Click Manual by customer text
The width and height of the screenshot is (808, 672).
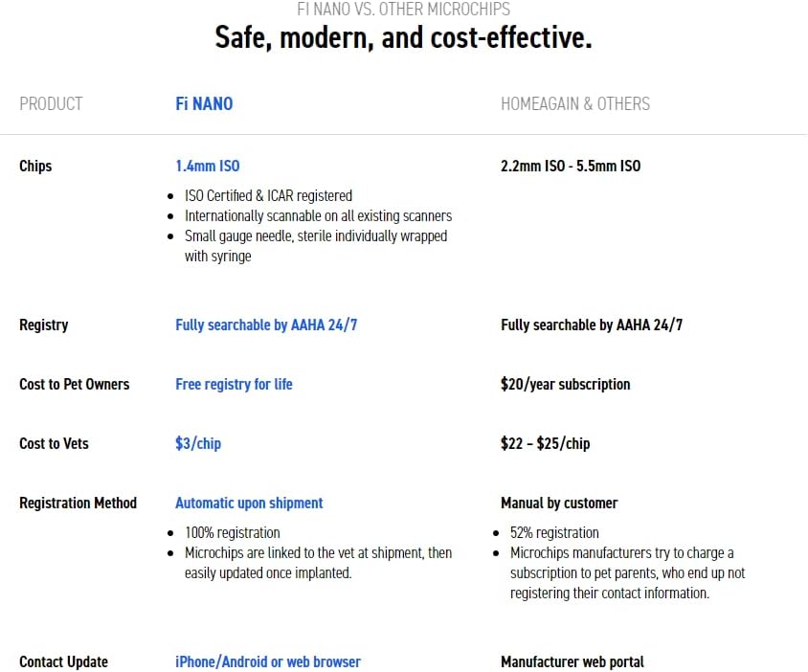[559, 503]
